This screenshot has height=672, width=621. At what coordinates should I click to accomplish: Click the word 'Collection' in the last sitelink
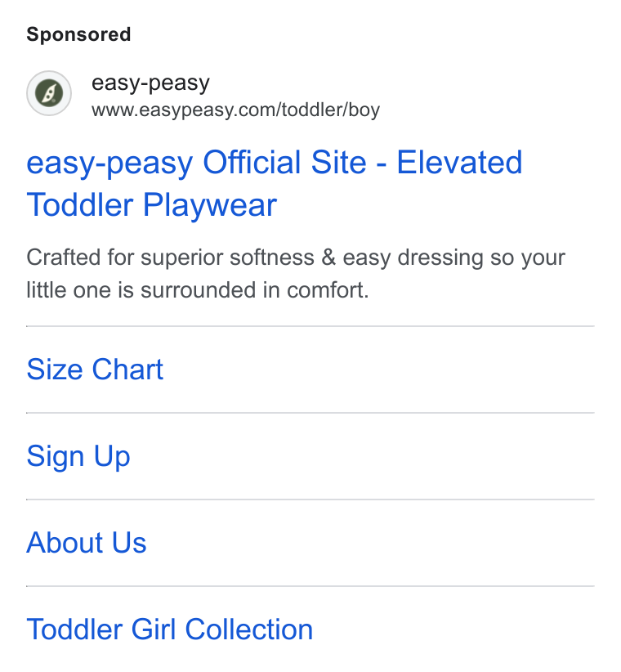coord(249,629)
